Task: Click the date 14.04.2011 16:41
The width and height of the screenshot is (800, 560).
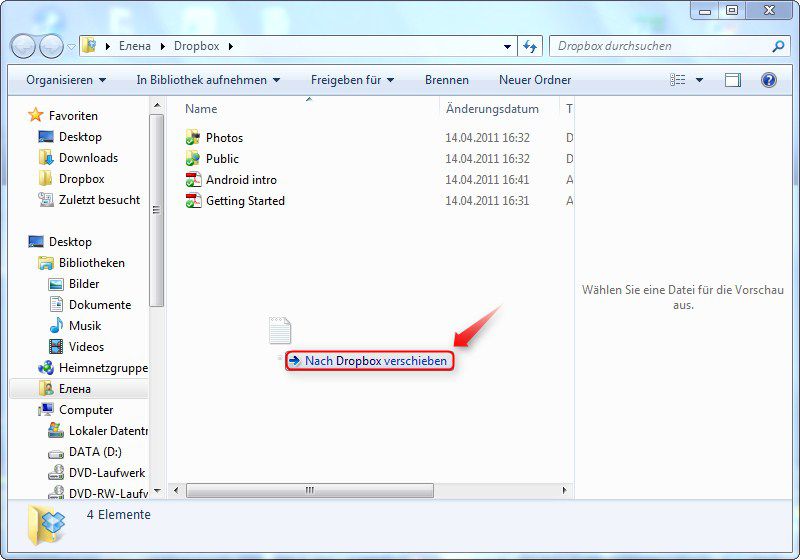Action: pos(487,180)
